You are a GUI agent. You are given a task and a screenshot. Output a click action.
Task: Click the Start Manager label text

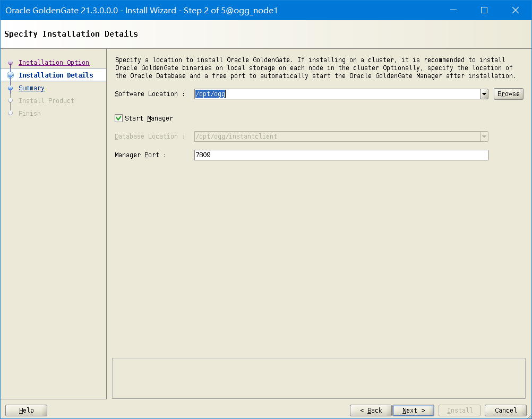tap(149, 118)
